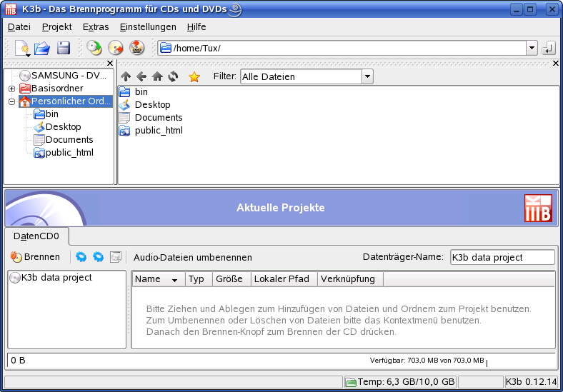Viewport: 563px width, 392px height.
Task: Click Verfügbar 703,0 MB capacity text
Action: pos(427,361)
